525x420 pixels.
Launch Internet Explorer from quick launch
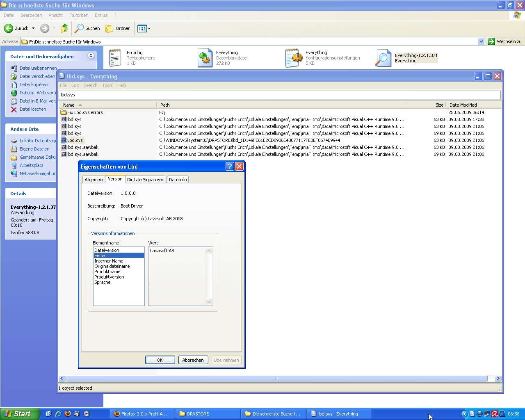coord(58,414)
